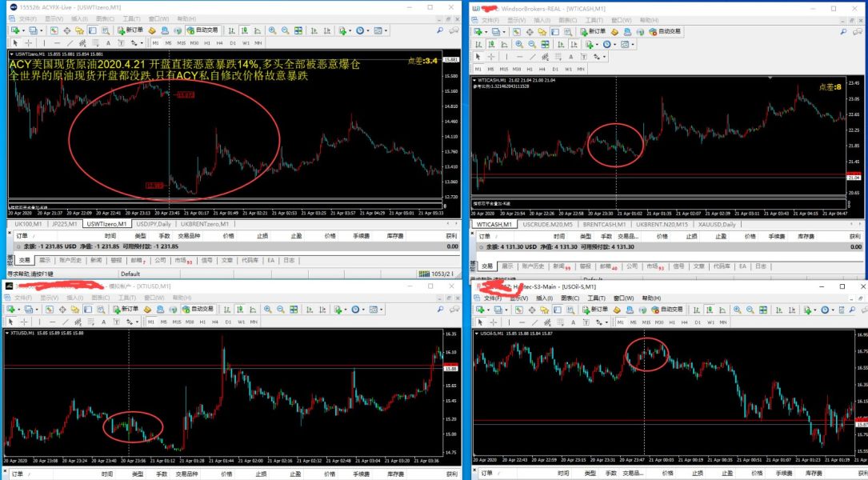Click connection status bars in ACYFX-Live
The image size is (868, 480).
[425, 274]
